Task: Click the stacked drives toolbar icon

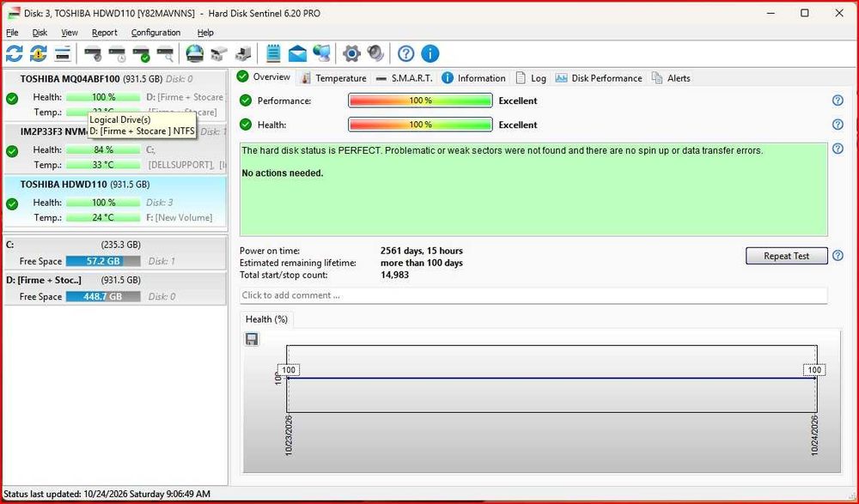Action: click(x=218, y=54)
